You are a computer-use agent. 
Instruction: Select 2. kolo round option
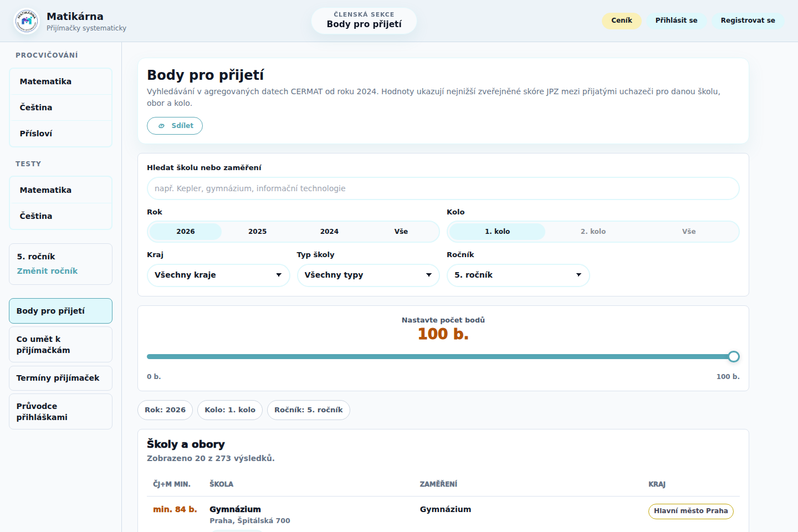pyautogui.click(x=593, y=232)
